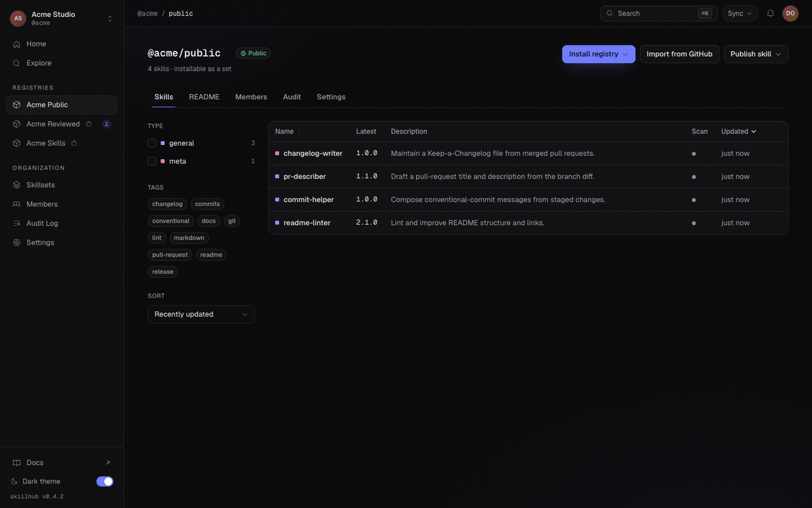The image size is (812, 508).
Task: Click the Members people icon in sidebar
Action: [x=17, y=204]
